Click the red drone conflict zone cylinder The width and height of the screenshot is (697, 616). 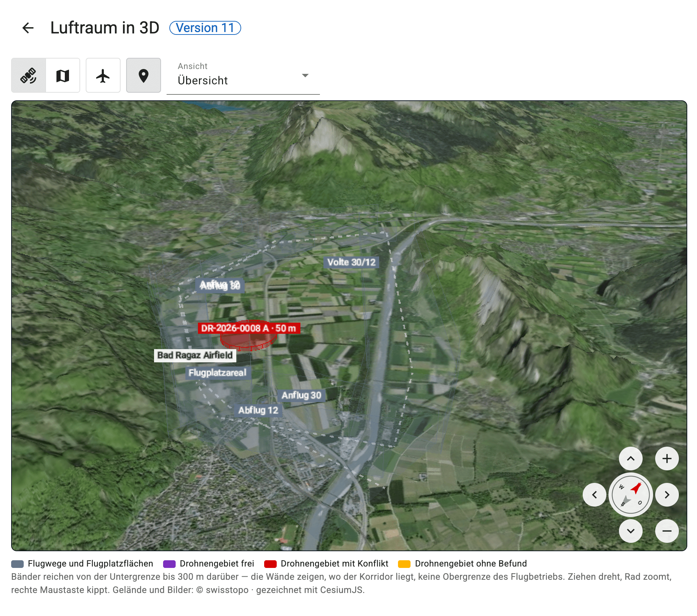pyautogui.click(x=248, y=340)
